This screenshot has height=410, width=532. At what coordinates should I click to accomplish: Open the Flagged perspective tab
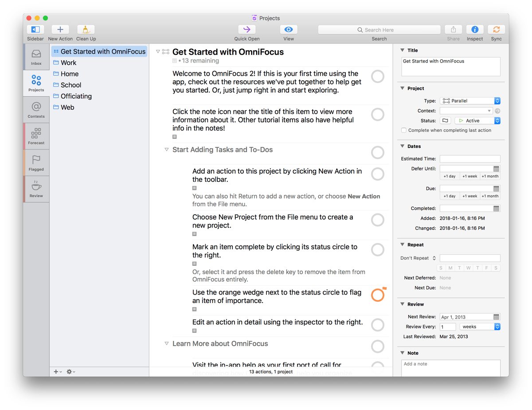pos(36,163)
